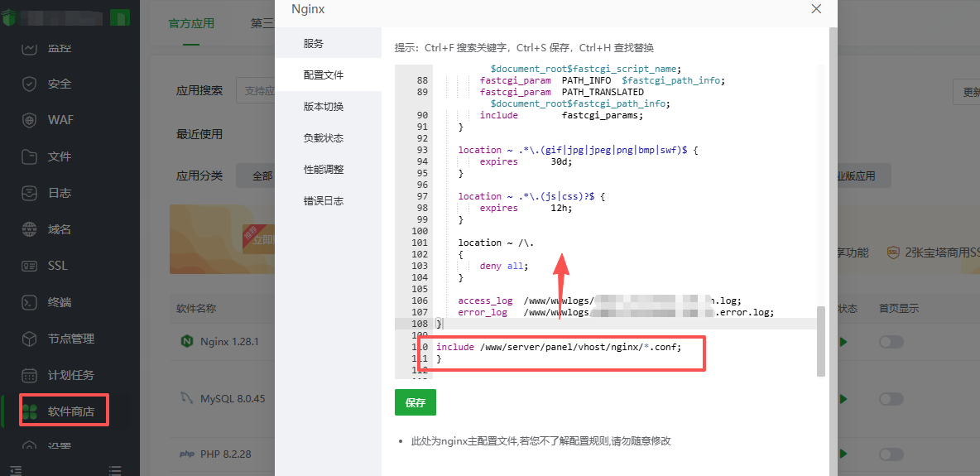Click 'MySQL 8.0.45' software name
980x476 pixels.
[233, 398]
